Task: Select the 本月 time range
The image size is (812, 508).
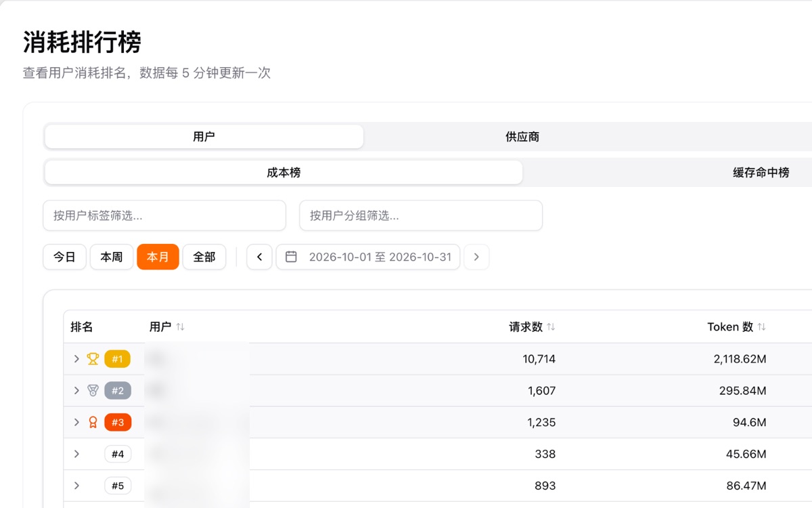Action: click(158, 257)
